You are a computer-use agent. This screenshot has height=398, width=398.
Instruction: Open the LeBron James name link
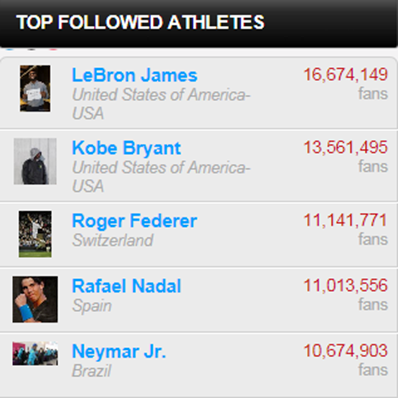tap(135, 75)
